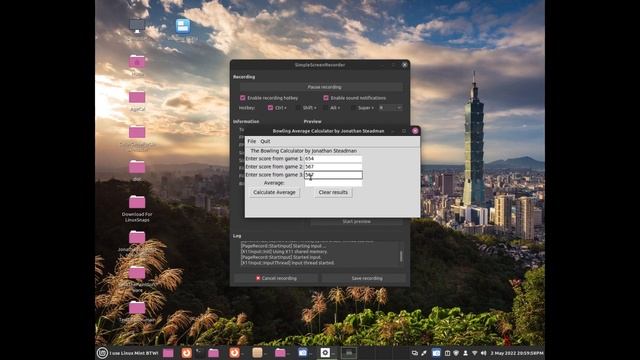Open the Wi-Fi network tray icon
This screenshot has height=360, width=640.
click(x=474, y=353)
